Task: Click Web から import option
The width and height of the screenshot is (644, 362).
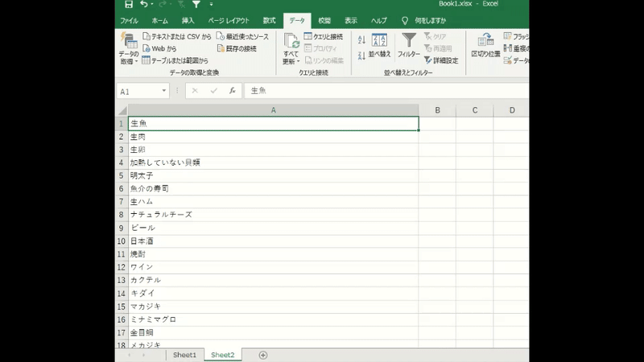Action: pos(159,48)
